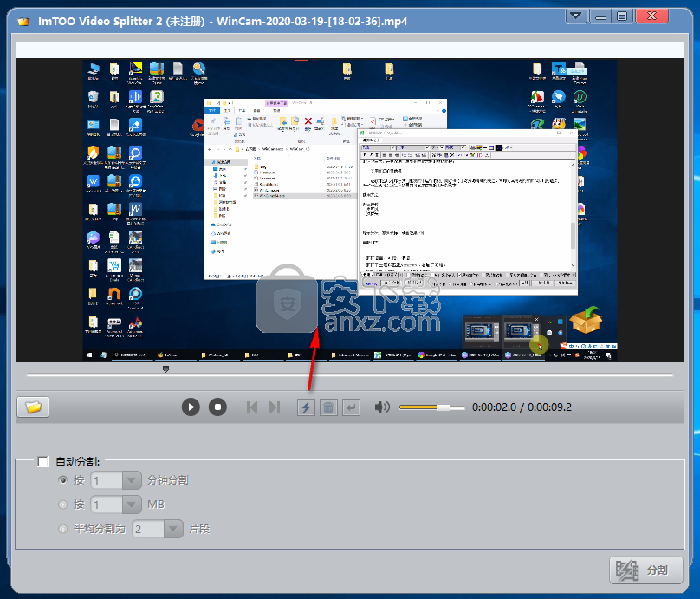The image size is (700, 599).
Task: Jump to next split point
Action: (x=275, y=407)
